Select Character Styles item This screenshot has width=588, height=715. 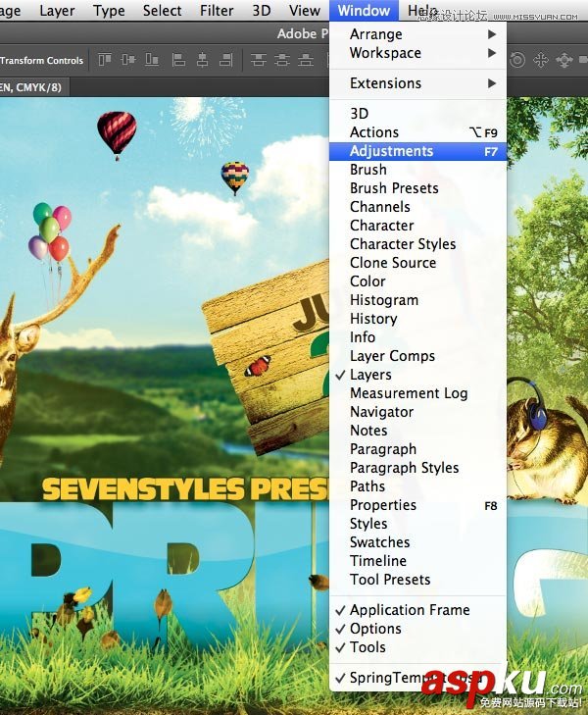[417, 244]
